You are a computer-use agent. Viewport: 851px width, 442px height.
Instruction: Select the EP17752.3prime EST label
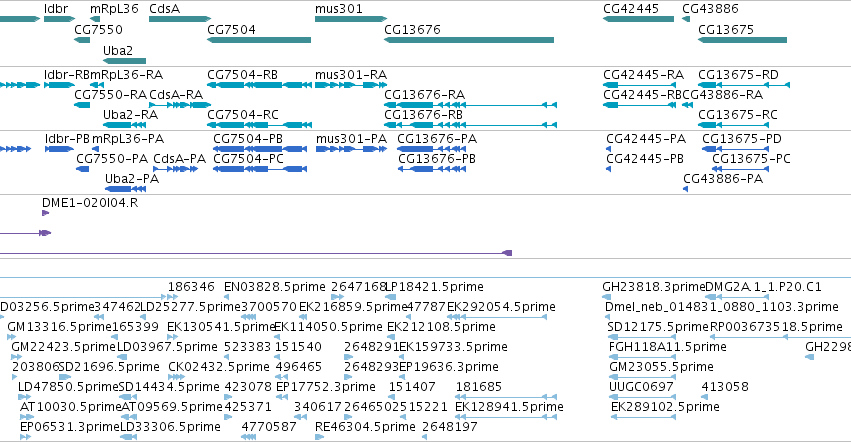click(x=326, y=387)
